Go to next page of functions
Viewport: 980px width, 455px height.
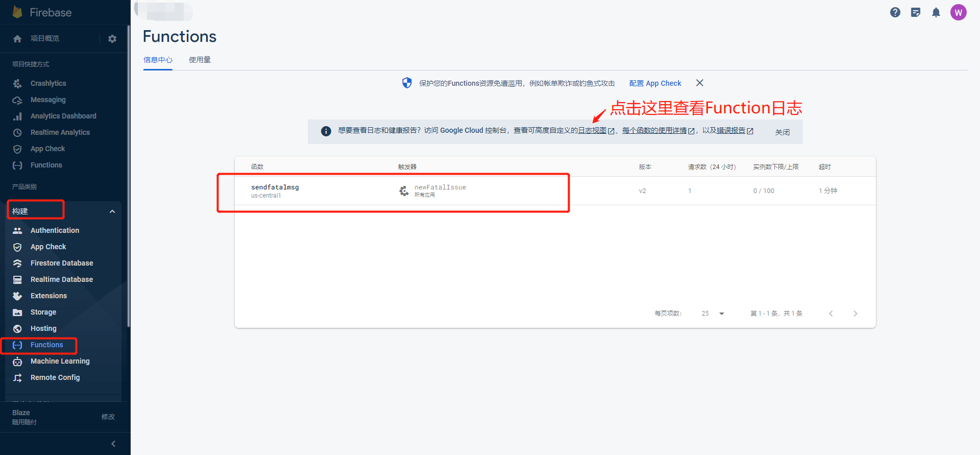[x=855, y=314]
